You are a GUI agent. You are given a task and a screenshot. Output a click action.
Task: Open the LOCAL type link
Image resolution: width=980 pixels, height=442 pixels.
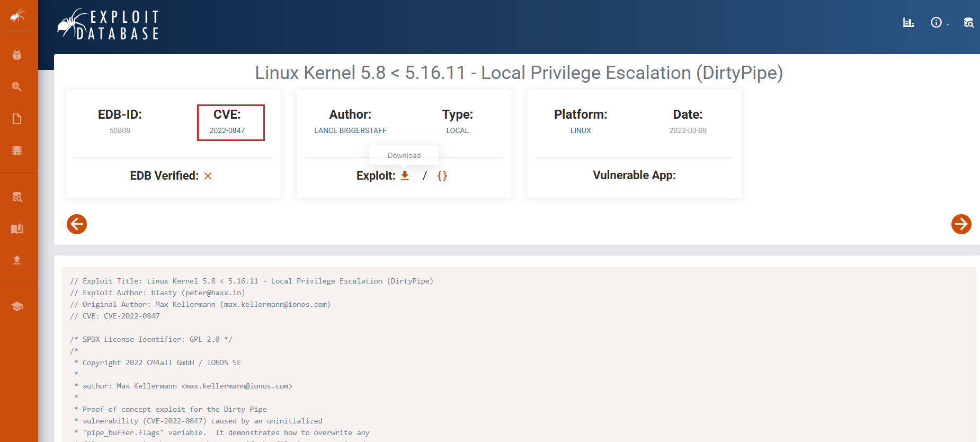pos(457,130)
